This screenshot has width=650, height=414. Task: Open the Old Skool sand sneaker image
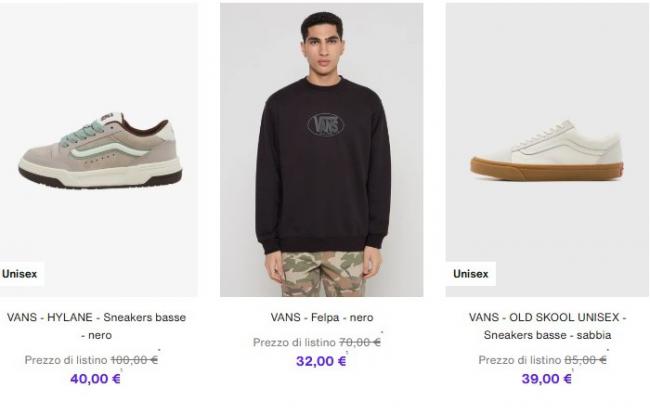[x=547, y=150]
